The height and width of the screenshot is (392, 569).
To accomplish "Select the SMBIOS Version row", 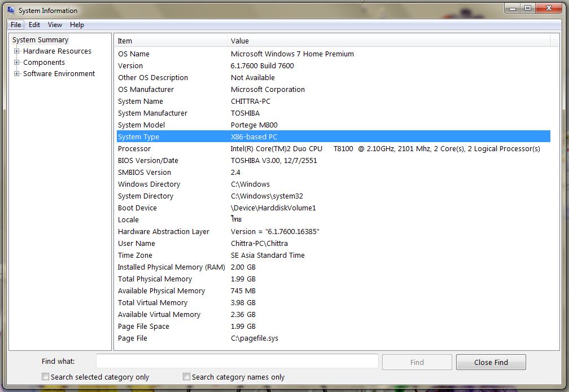I will tap(334, 172).
